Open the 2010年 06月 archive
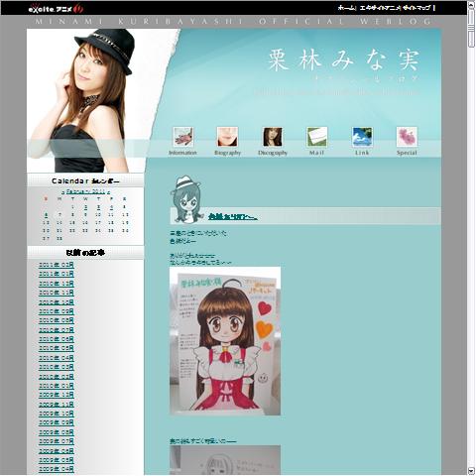 (57, 339)
